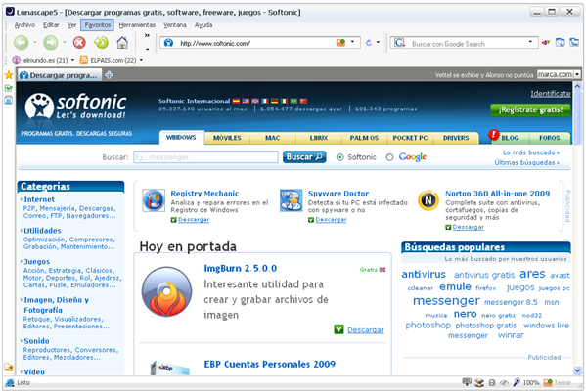Click the Trident engine icon in status bar

548,382
